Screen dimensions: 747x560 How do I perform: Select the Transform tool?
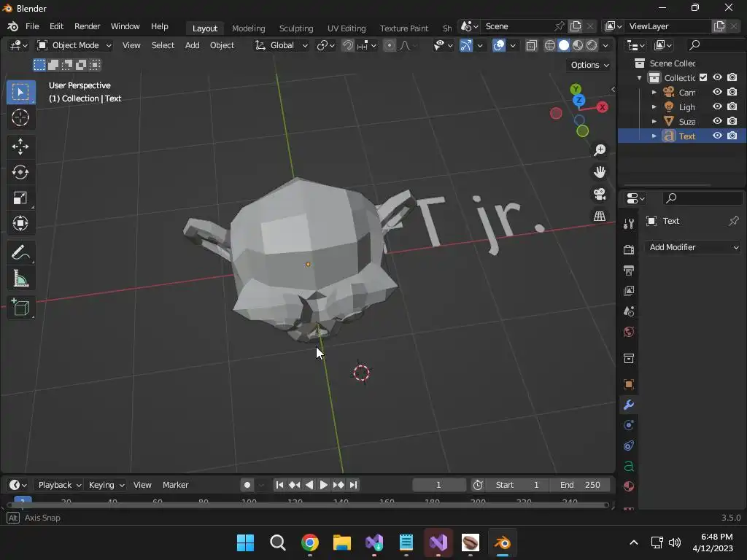coord(20,223)
